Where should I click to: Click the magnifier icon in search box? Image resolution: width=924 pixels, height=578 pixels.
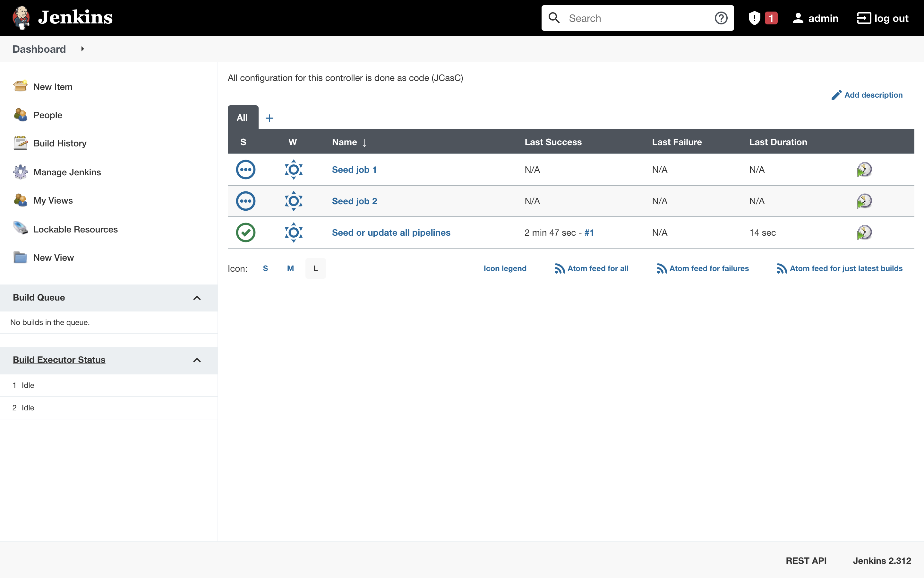pos(554,18)
